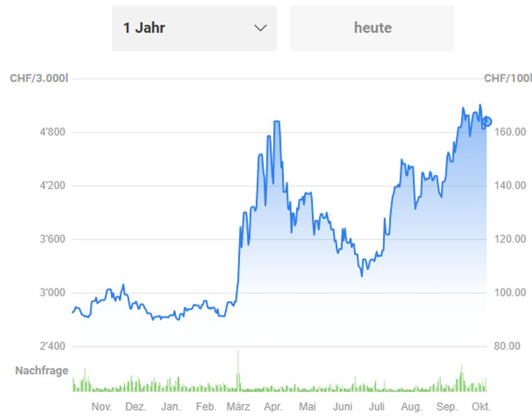This screenshot has width=532, height=418.
Task: Click the Juli month label
Action: (377, 406)
